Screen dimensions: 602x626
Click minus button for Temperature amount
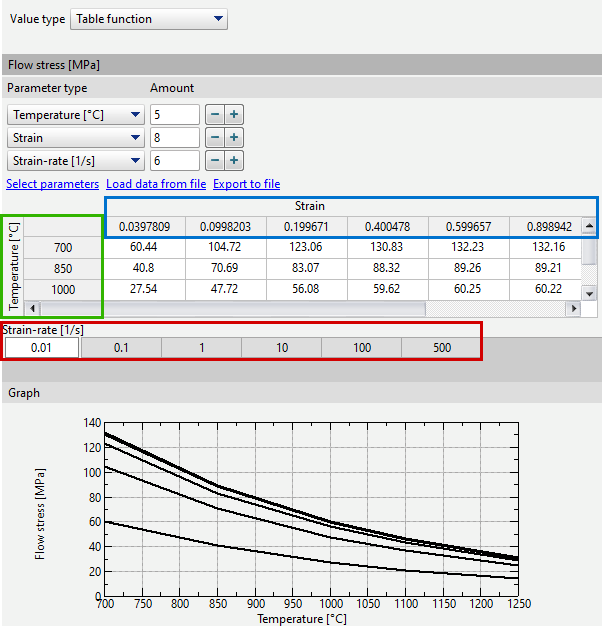tap(215, 115)
